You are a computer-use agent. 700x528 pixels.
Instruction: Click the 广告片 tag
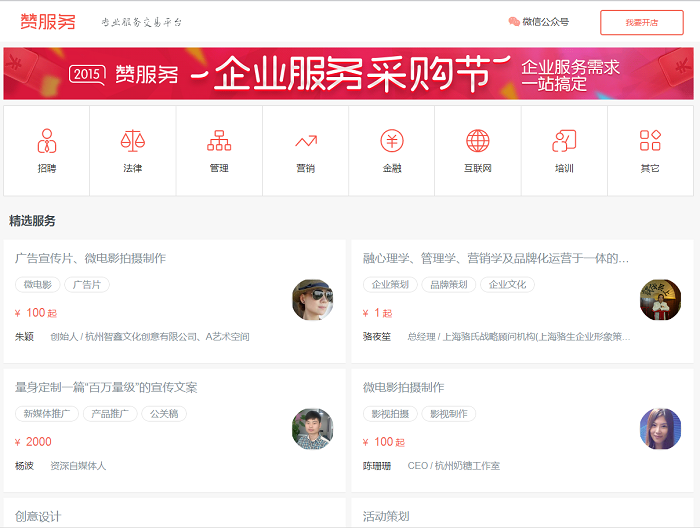coord(87,285)
